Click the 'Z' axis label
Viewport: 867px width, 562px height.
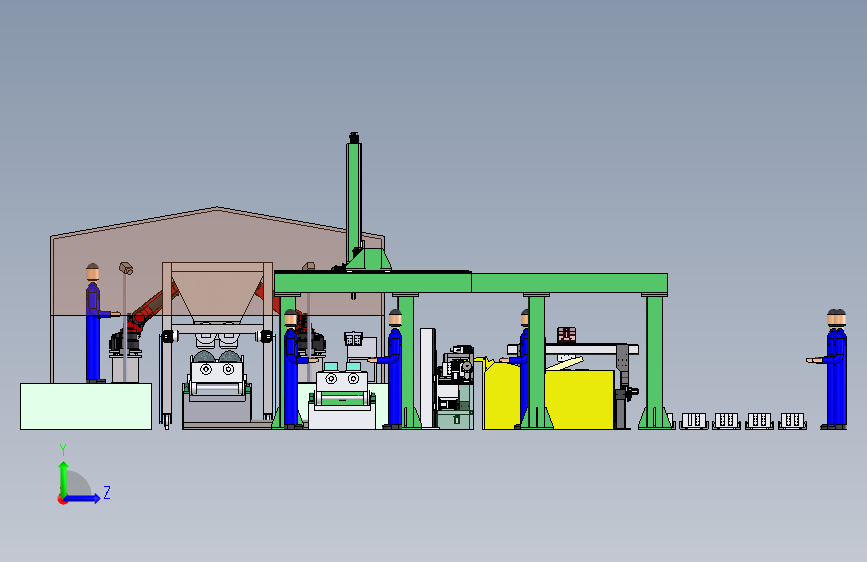107,492
